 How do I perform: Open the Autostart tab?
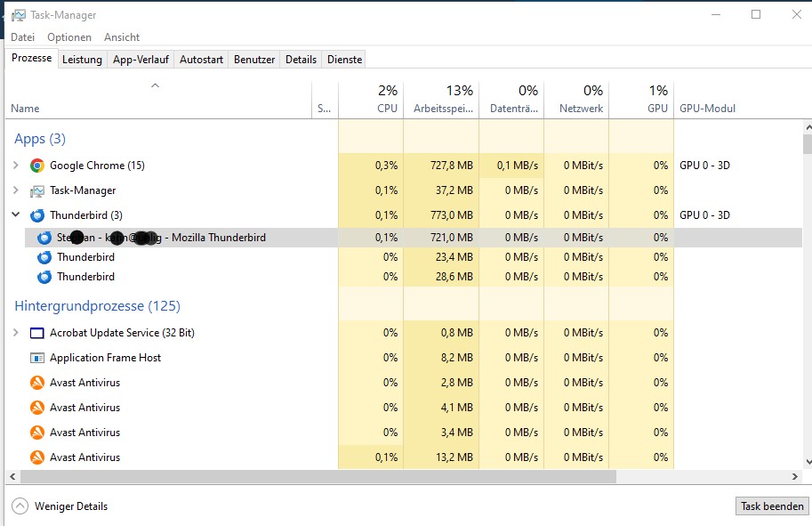tap(201, 60)
